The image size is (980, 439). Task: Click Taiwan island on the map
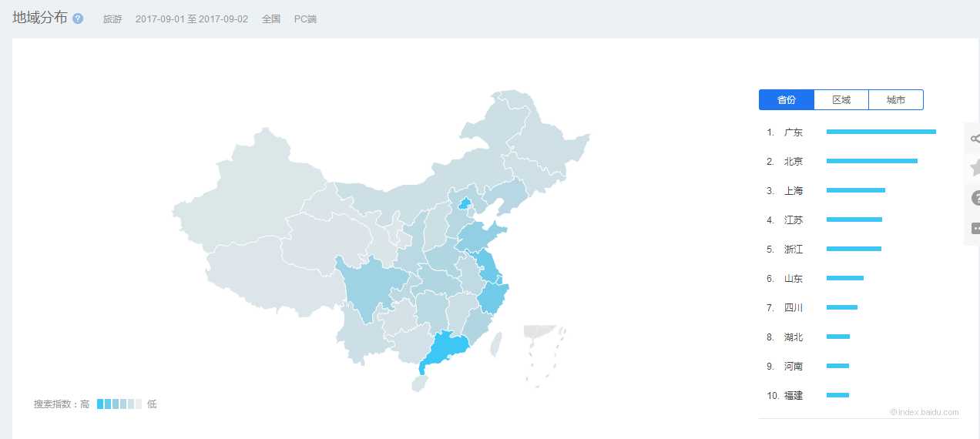[497, 343]
